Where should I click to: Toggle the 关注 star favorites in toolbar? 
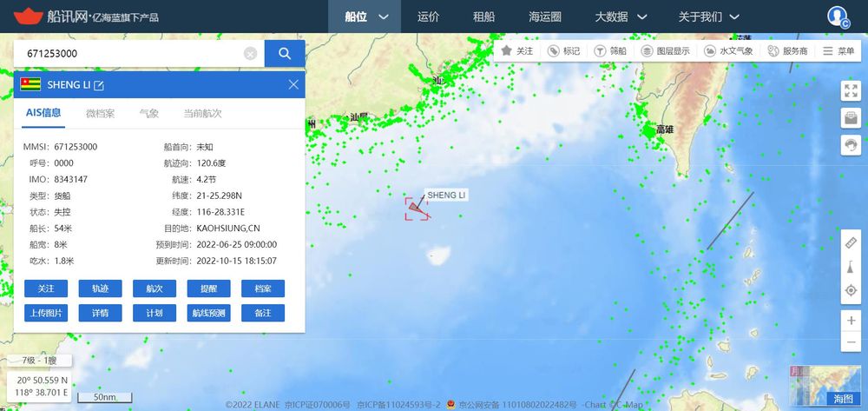point(517,51)
